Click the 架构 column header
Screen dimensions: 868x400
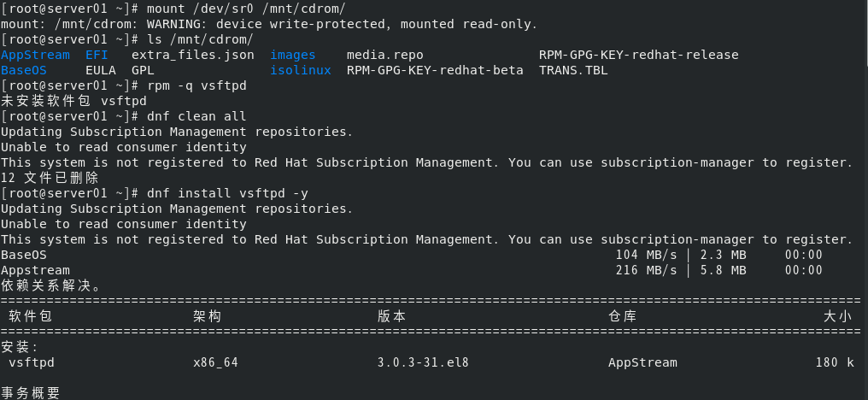tap(208, 316)
